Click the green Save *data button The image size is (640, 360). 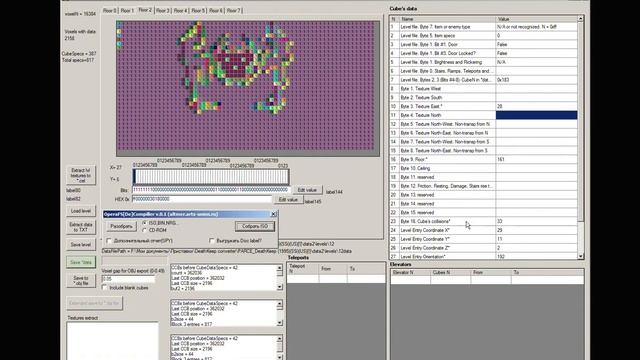pos(81,262)
